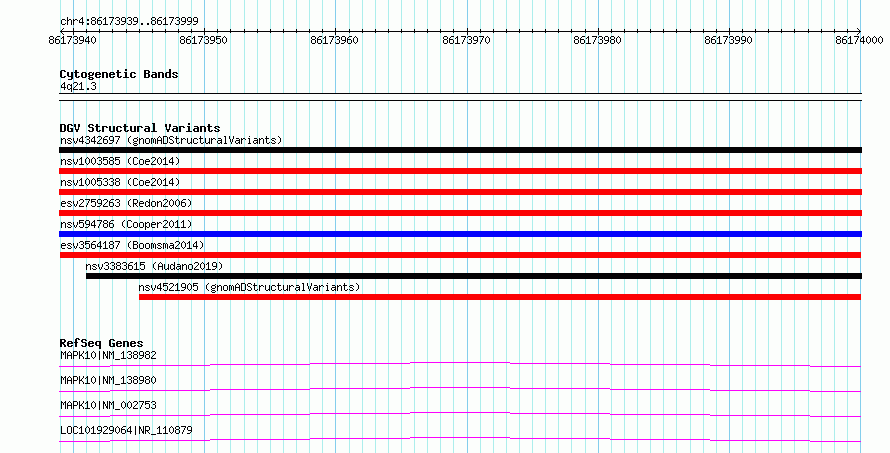Select the RefSeq Genes track heading
Screen dimensions: 890x453
[101, 343]
